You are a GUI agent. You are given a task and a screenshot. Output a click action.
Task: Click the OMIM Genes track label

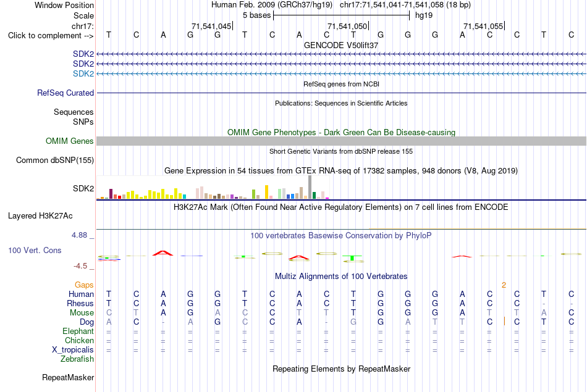click(69, 141)
